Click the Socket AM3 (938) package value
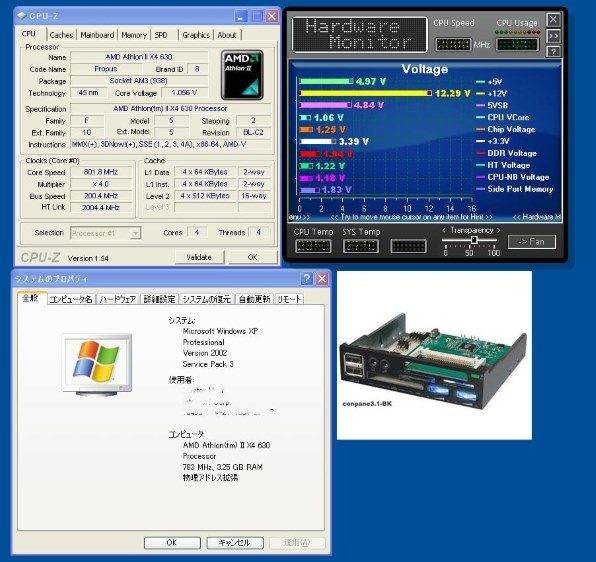Image resolution: width=596 pixels, height=562 pixels. 139,81
